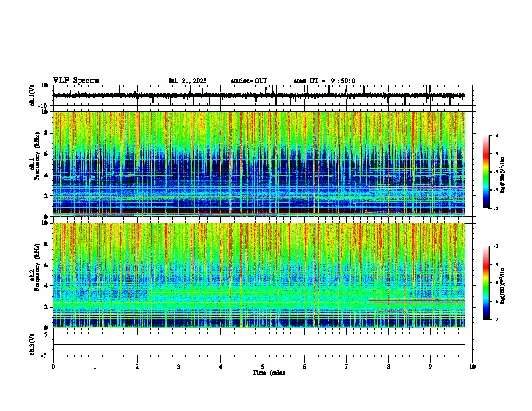The height and width of the screenshot is (411, 532).
Task: Click the "-3" label on ch.1 color scale
Action: 496,136
